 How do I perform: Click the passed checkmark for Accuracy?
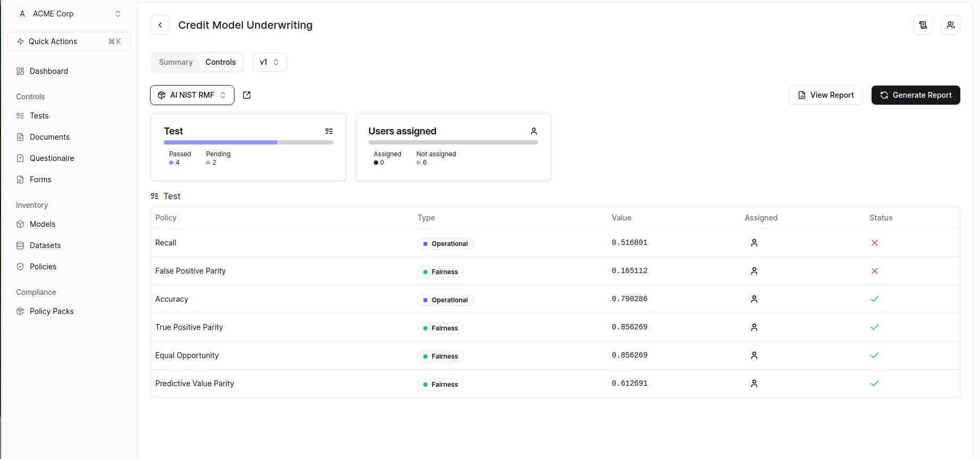tap(875, 299)
